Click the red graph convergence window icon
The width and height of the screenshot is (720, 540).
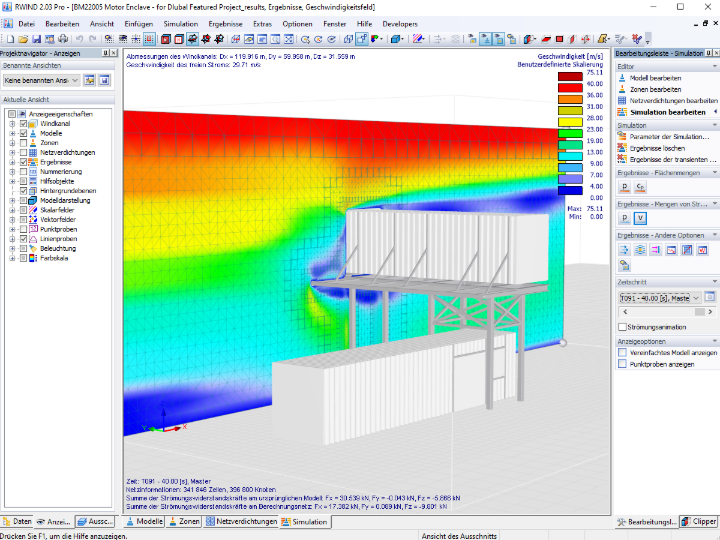(671, 250)
